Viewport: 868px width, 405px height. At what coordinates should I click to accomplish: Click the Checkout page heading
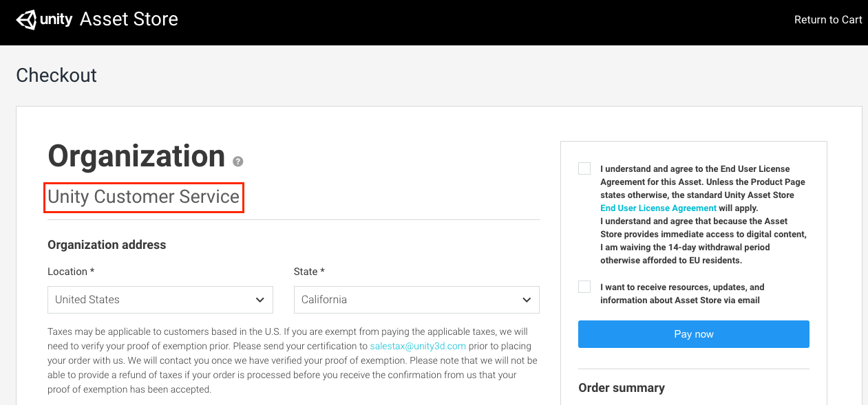pos(56,75)
